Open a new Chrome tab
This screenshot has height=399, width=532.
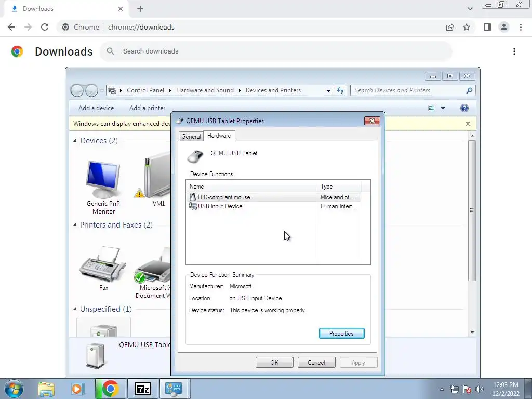(x=140, y=9)
